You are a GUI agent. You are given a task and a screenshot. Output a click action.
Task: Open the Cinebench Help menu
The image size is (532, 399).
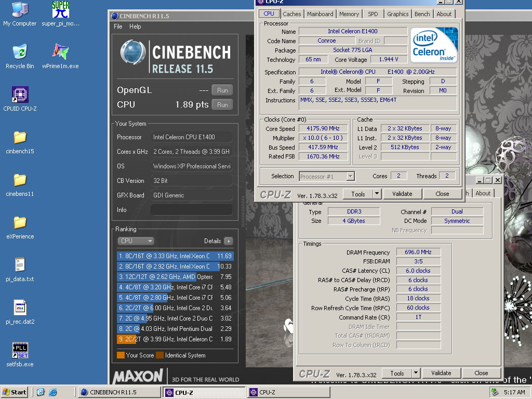tap(135, 26)
